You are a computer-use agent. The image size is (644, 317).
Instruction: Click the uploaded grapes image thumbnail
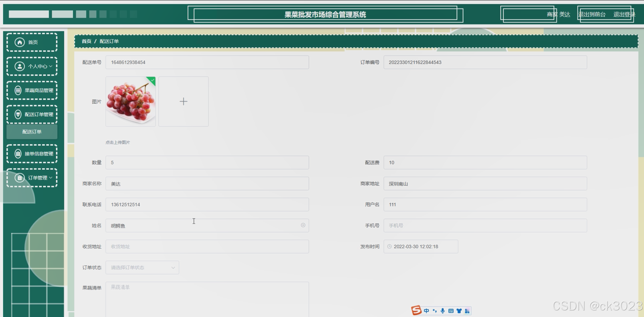[131, 101]
